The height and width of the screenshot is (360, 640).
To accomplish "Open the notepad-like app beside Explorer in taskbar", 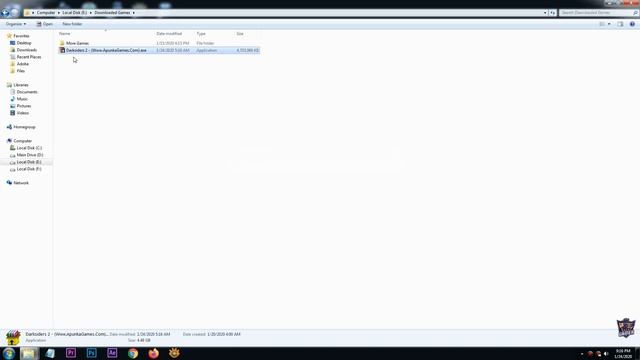I will pos(50,353).
